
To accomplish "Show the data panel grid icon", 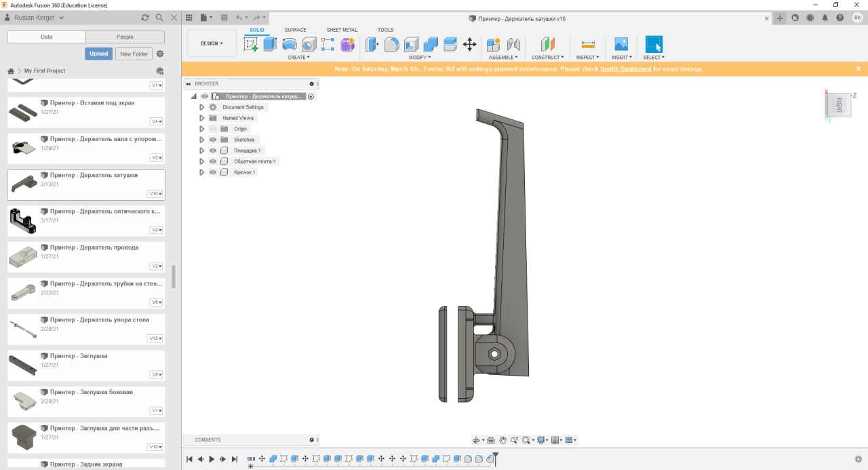I will [x=189, y=18].
